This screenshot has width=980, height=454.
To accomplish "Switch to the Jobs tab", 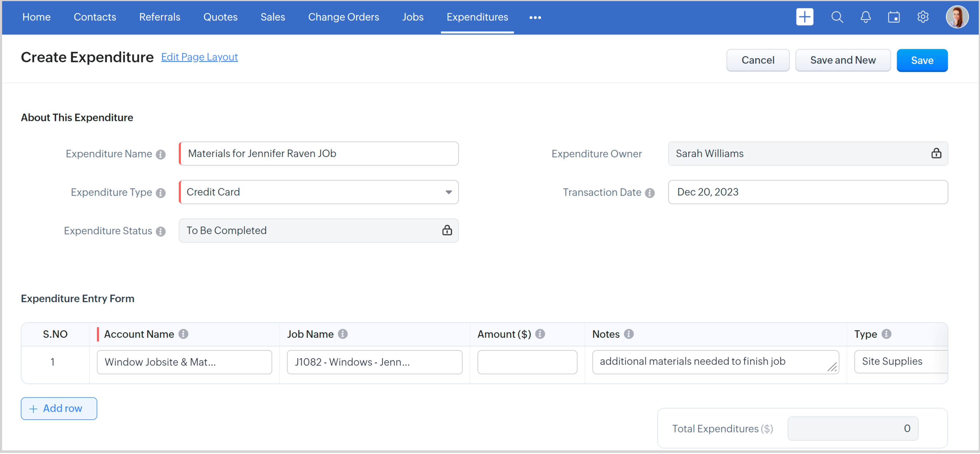I will pos(412,17).
